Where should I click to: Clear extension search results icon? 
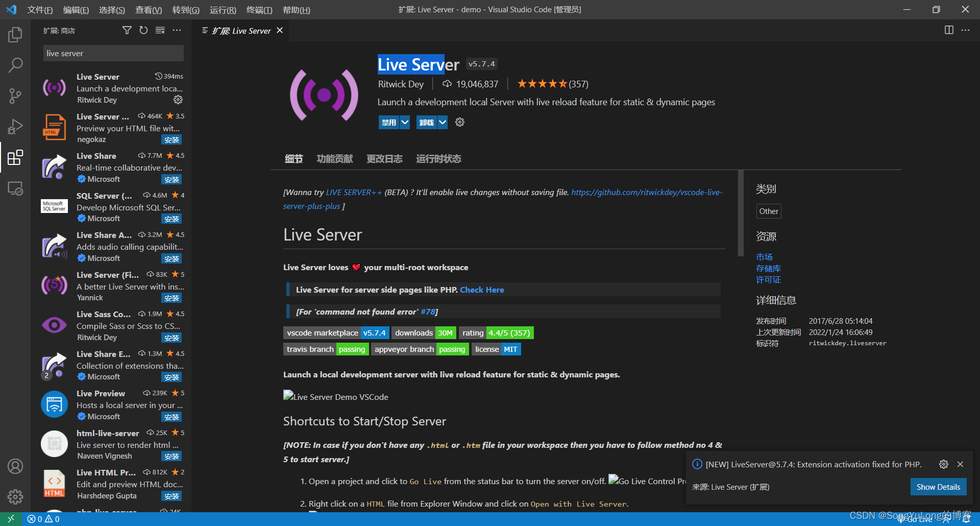click(160, 31)
